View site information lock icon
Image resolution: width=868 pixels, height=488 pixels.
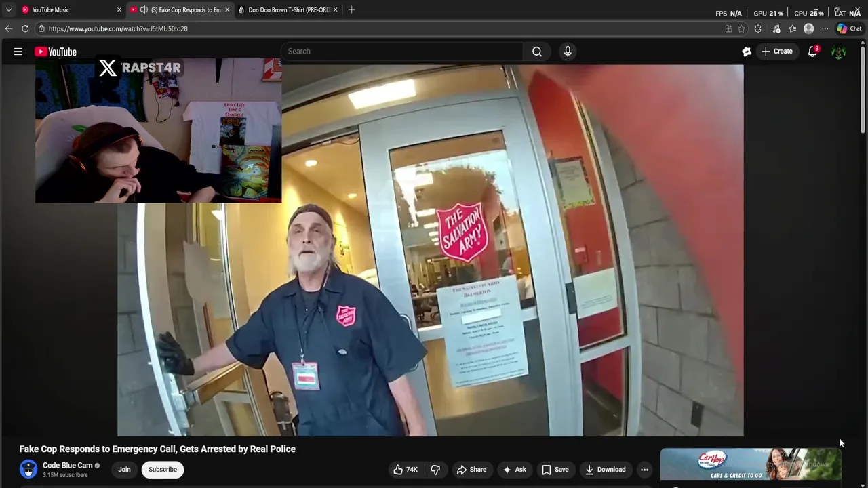[41, 28]
